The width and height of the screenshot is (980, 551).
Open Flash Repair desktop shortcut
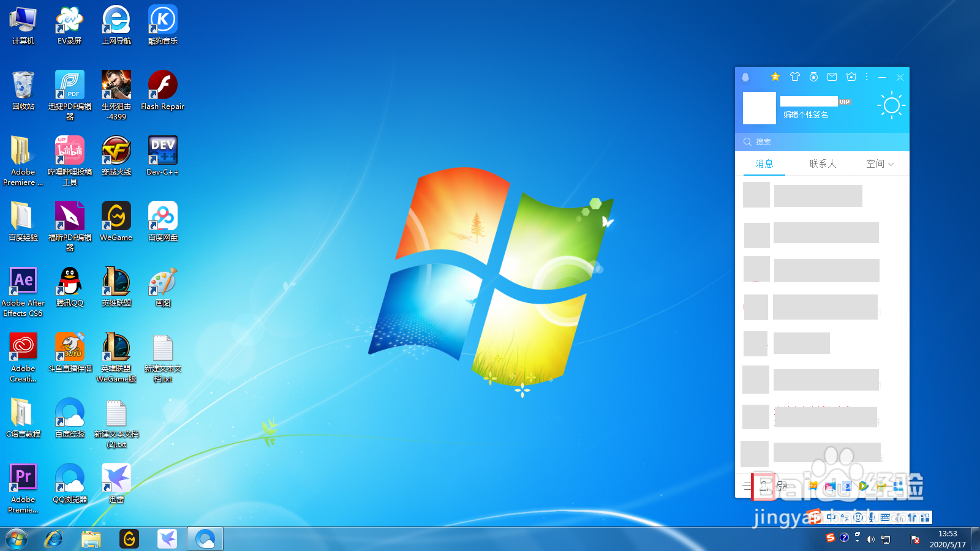point(163,91)
